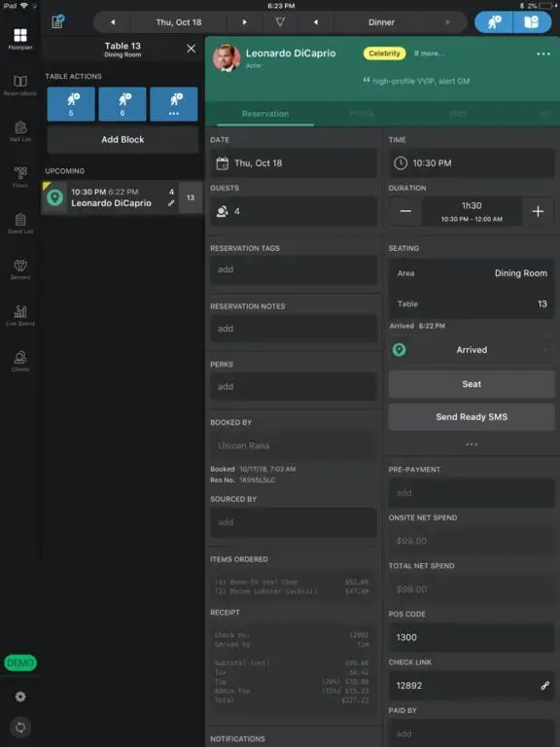Viewport: 560px width, 747px height.
Task: Click the Reservation Notes add field
Action: pyautogui.click(x=294, y=328)
